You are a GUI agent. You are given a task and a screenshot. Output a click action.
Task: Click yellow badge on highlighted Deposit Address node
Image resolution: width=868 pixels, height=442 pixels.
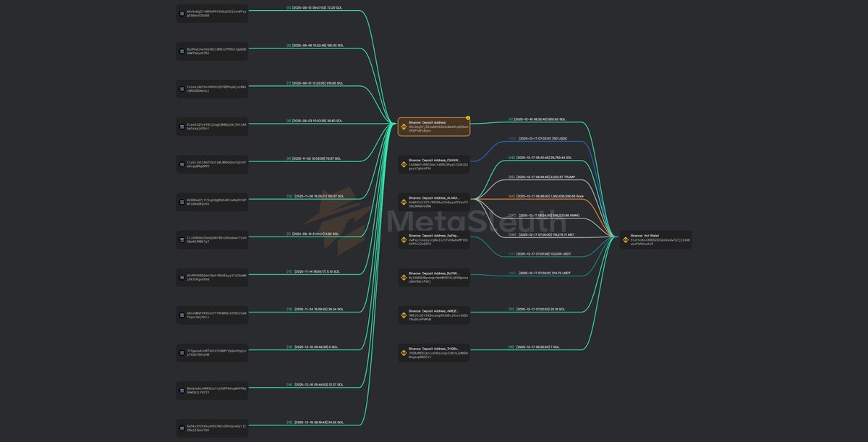(469, 118)
